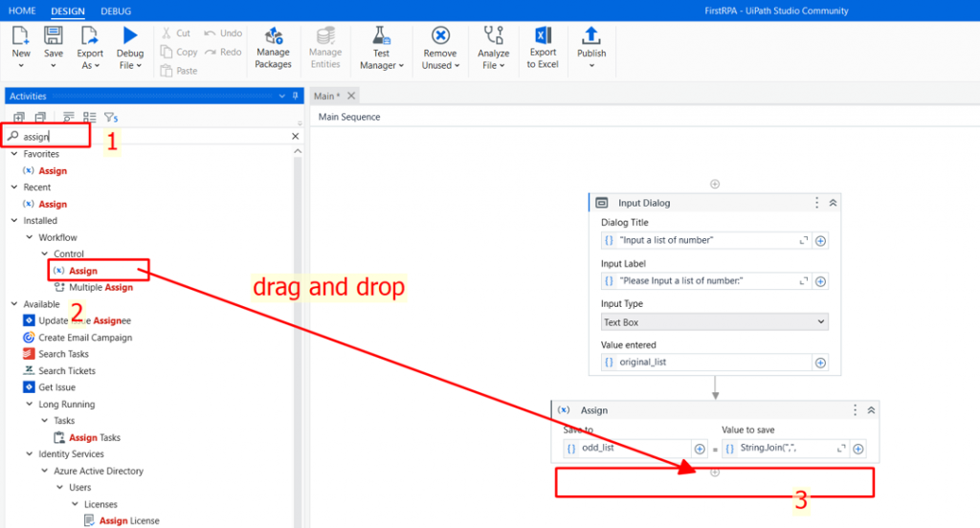
Task: Click the activities filter funnel icon
Action: click(x=111, y=117)
